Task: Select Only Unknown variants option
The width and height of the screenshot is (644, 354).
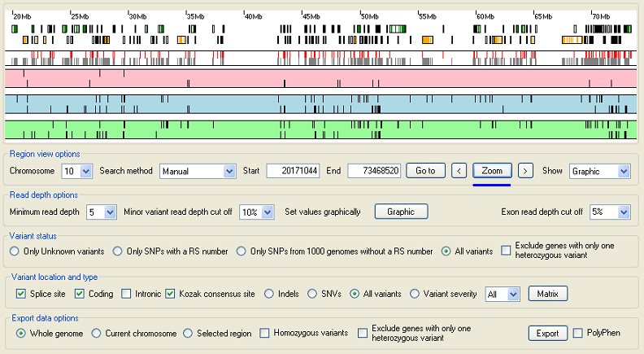Action: point(15,251)
